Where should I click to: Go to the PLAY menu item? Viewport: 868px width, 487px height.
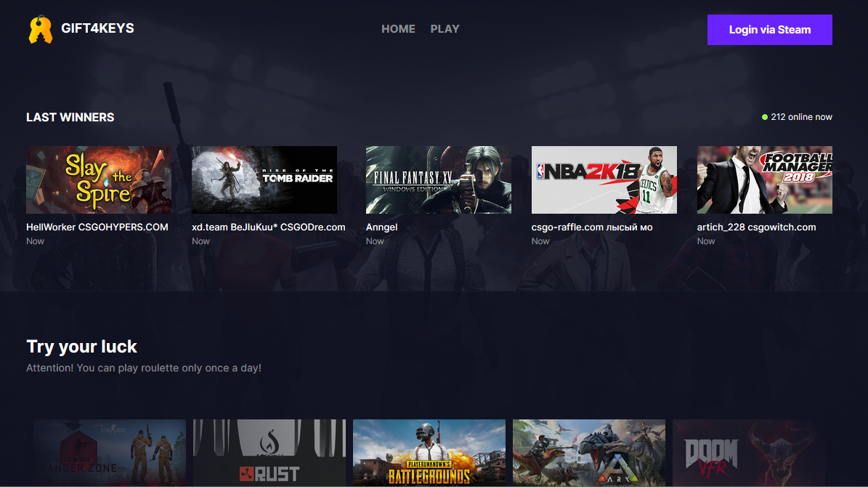coord(445,29)
